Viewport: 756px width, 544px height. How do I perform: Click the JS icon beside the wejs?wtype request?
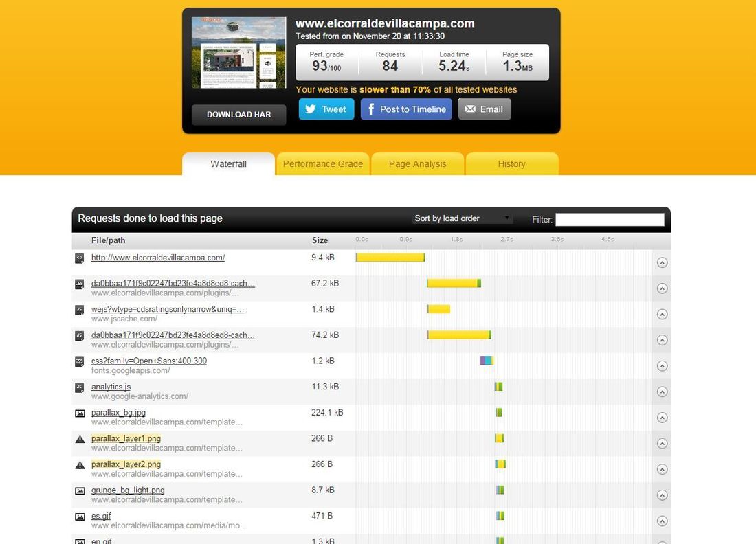[x=80, y=310]
